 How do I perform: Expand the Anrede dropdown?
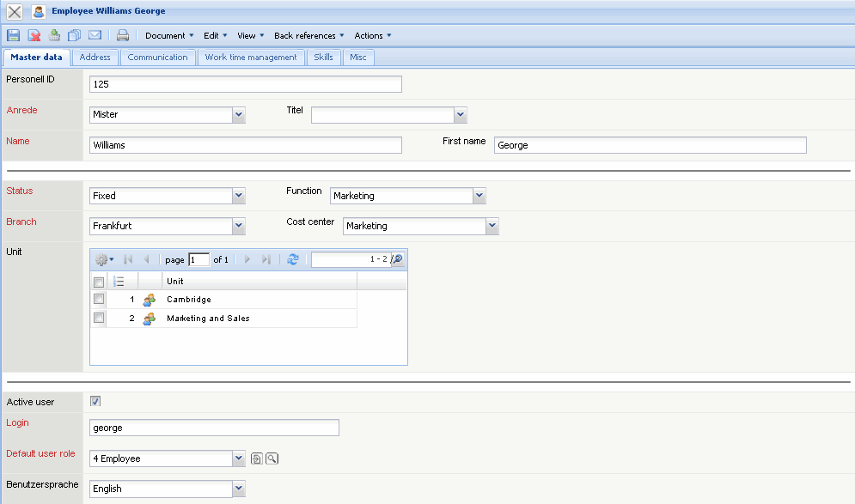pos(238,114)
